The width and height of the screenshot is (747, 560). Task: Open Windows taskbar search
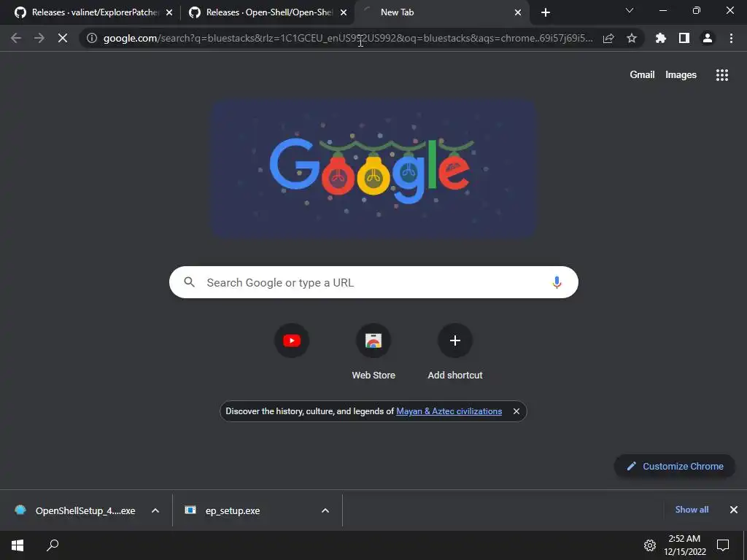pos(53,545)
